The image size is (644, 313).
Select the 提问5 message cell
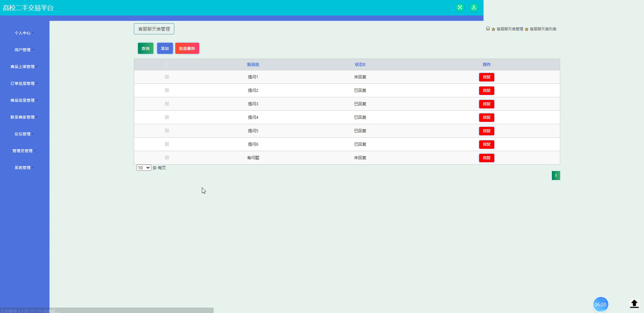coord(253,131)
